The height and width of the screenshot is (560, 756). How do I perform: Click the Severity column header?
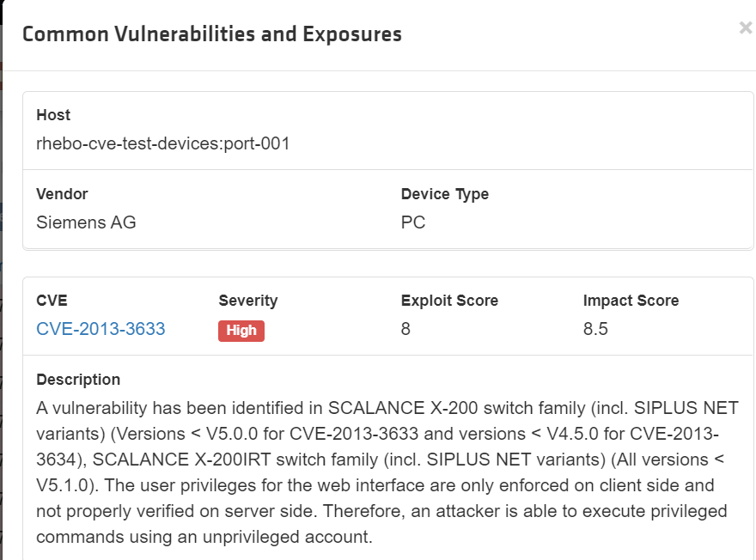tap(248, 301)
